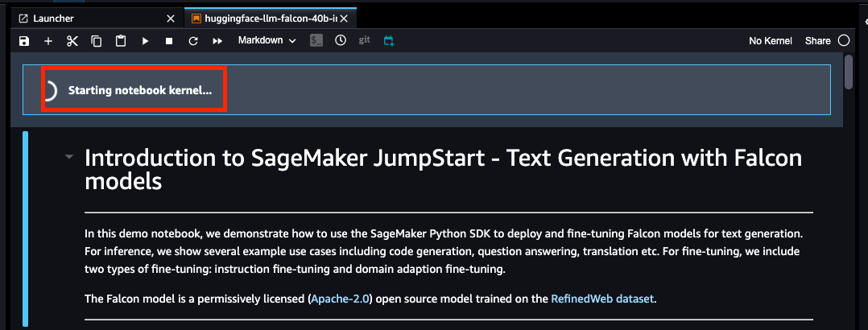Click the No Kernel status label
Image resolution: width=868 pixels, height=330 pixels.
[x=770, y=41]
